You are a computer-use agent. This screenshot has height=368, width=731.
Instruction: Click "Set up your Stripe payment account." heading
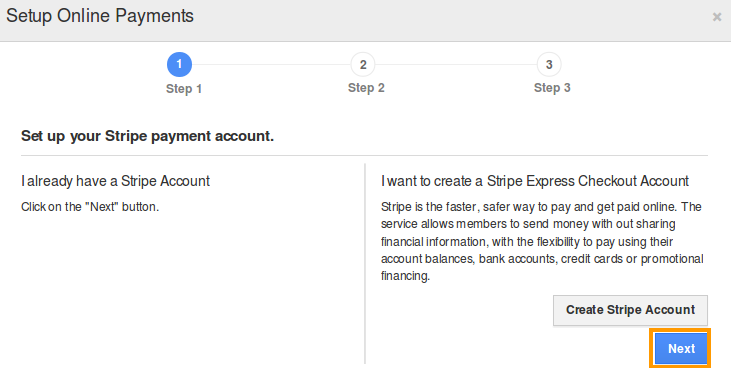pyautogui.click(x=147, y=136)
